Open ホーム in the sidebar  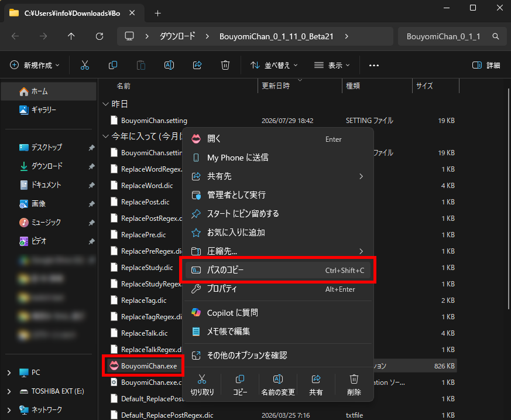tap(49, 91)
